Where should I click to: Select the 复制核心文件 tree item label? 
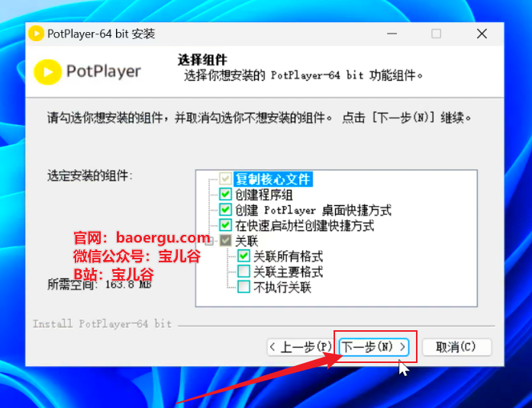[x=273, y=179]
